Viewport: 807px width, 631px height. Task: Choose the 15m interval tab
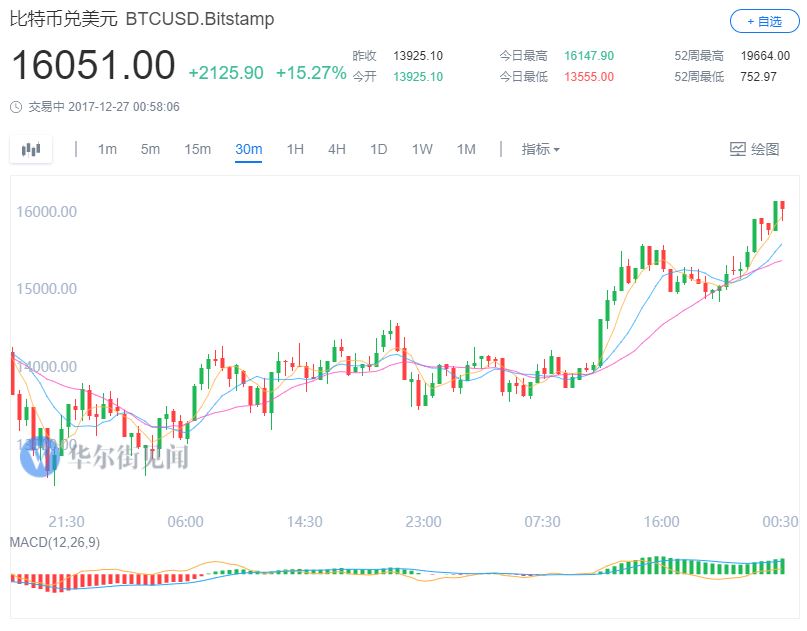coord(198,149)
